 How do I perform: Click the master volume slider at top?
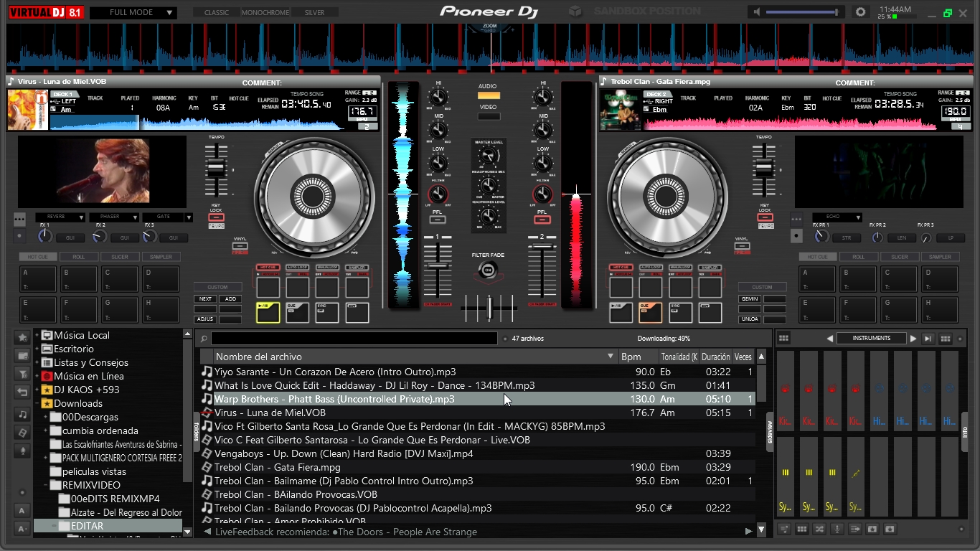pos(802,12)
